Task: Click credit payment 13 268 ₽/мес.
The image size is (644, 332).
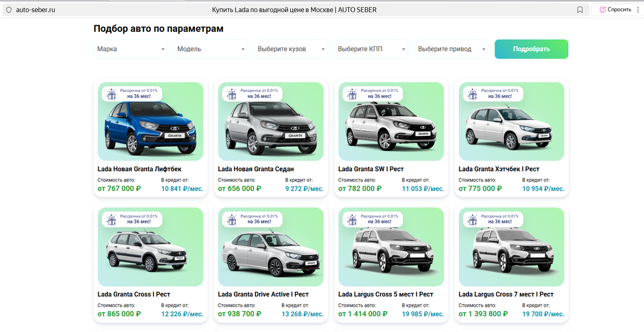Action: (x=303, y=314)
